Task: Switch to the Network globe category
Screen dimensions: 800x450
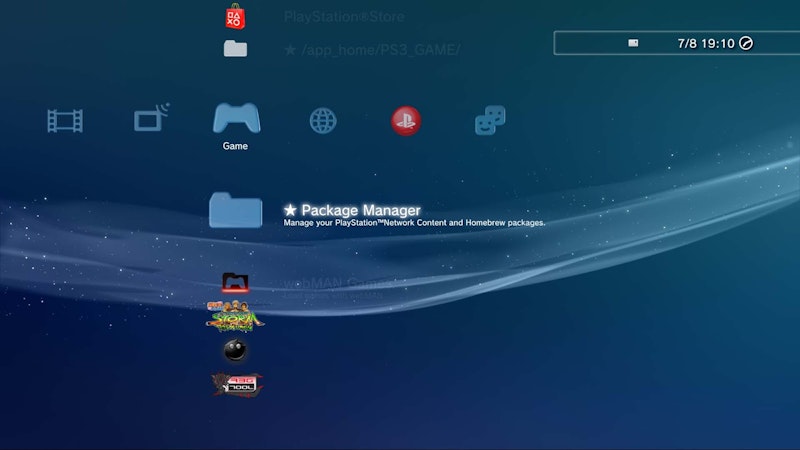Action: (x=322, y=121)
